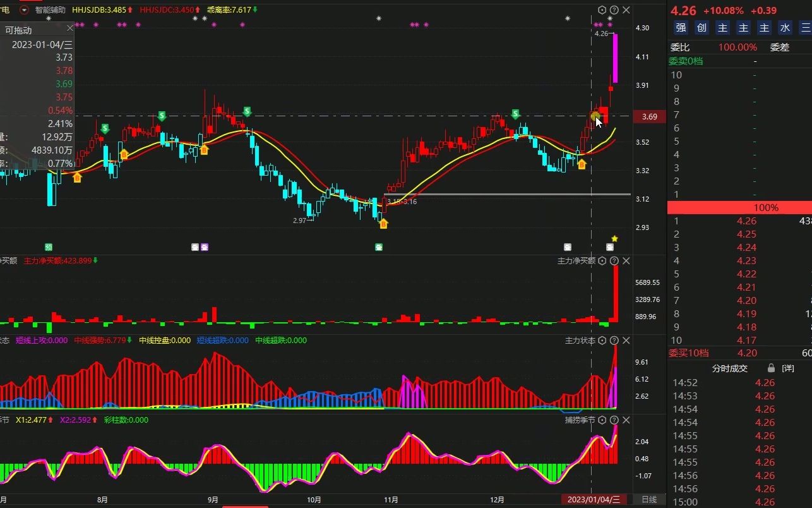Click the gray horizontal support line near 3.12
Screen dimensions: 812x508
507,194
